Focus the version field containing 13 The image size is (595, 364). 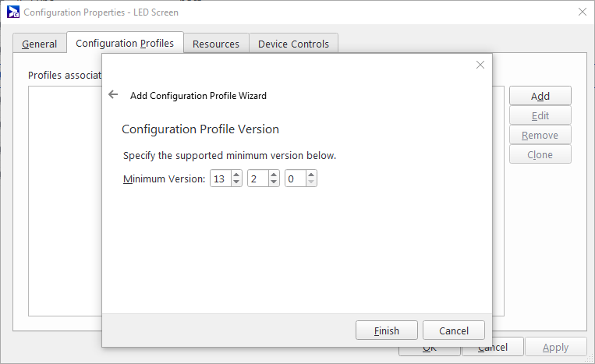coord(219,179)
